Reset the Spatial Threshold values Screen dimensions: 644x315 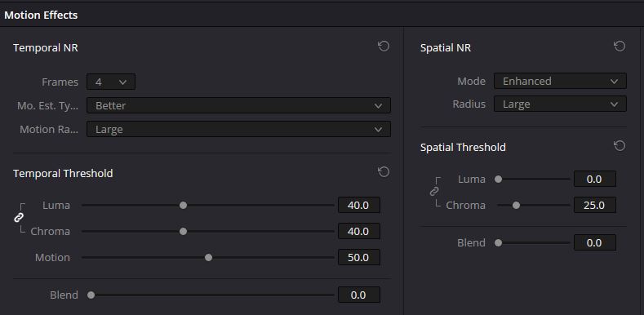coord(620,146)
